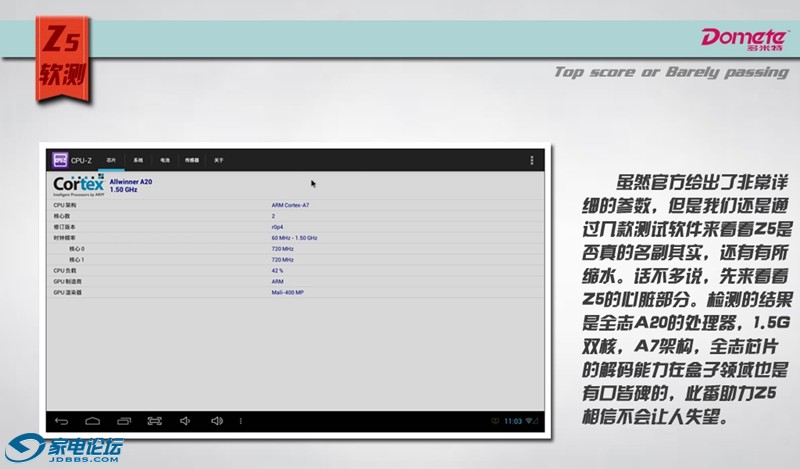The width and height of the screenshot is (800, 469).
Task: Open the 关于 tab
Action: pyautogui.click(x=219, y=160)
